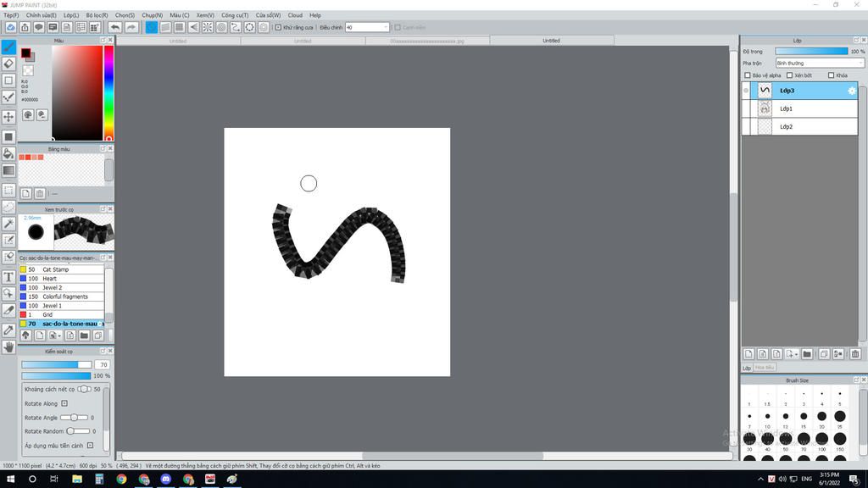868x488 pixels.
Task: Select the Colorful fragments brush
Action: (x=65, y=297)
